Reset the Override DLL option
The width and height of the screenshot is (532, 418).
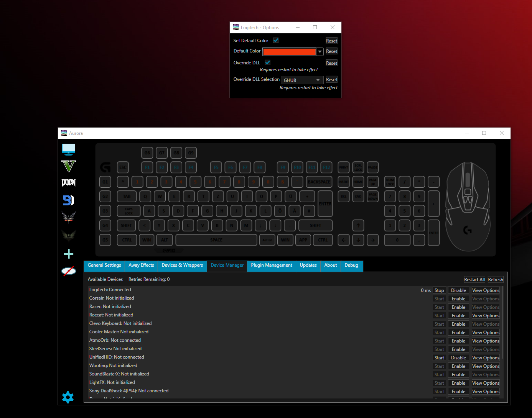(x=331, y=63)
